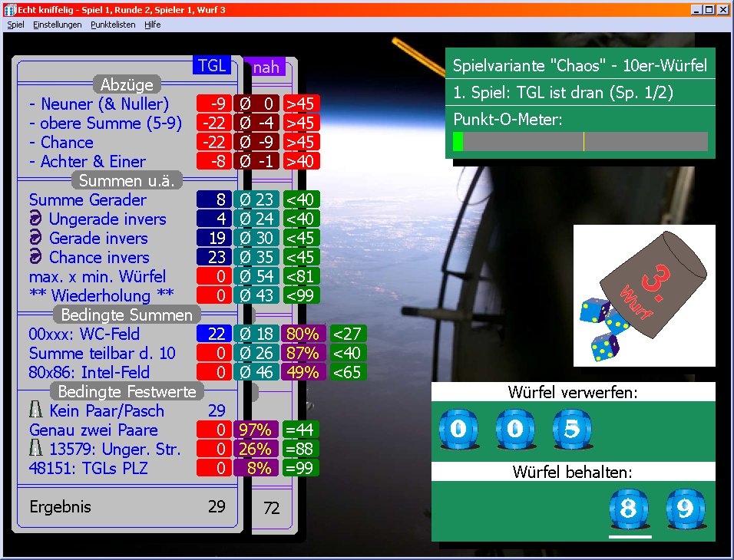Click the Ø 54 average for max. x min. Würfel
The image size is (734, 560).
[256, 276]
